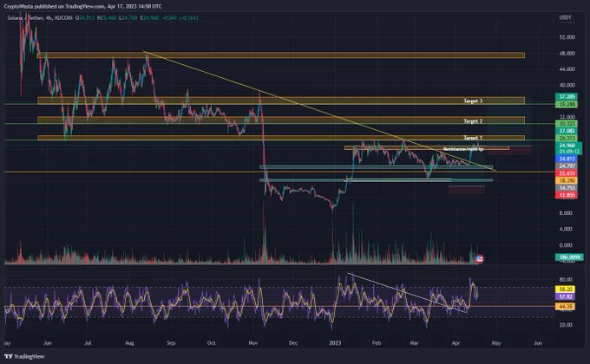Click Jun 2022 on the time axis

click(48, 343)
